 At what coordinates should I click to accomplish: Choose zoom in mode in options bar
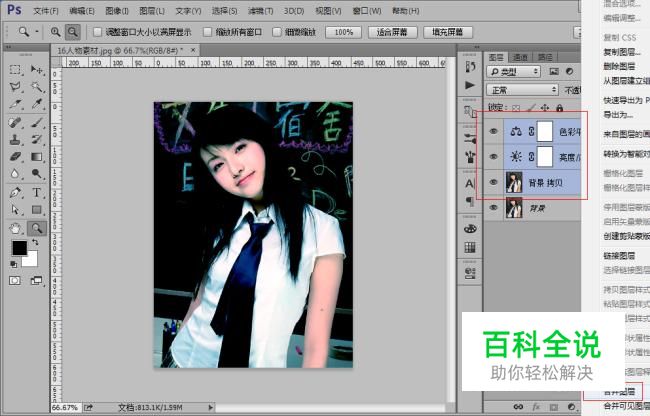tap(56, 32)
